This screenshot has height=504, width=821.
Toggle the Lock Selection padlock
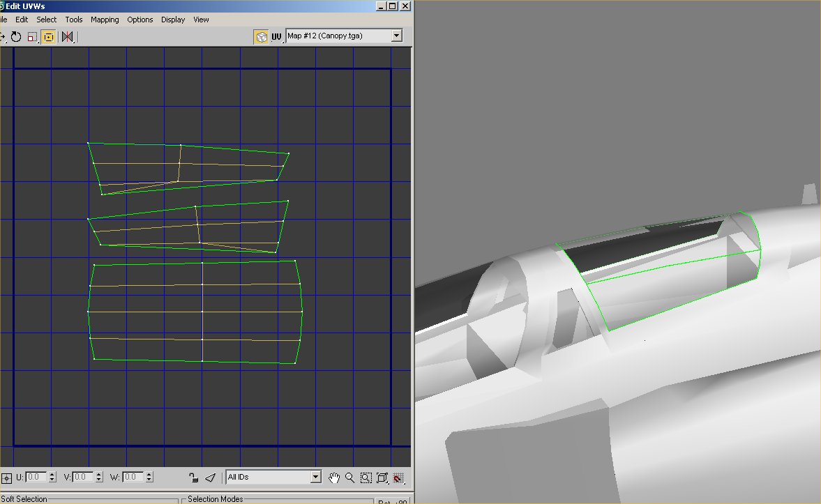(x=194, y=478)
